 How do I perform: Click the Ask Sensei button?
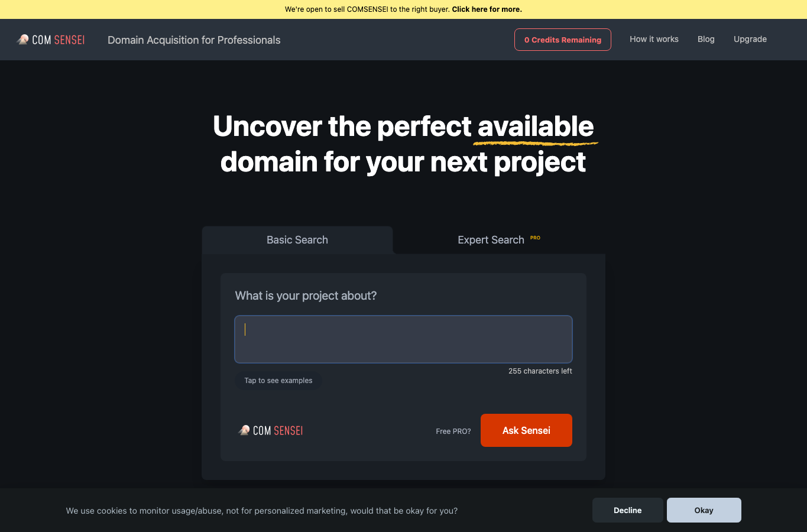click(526, 430)
